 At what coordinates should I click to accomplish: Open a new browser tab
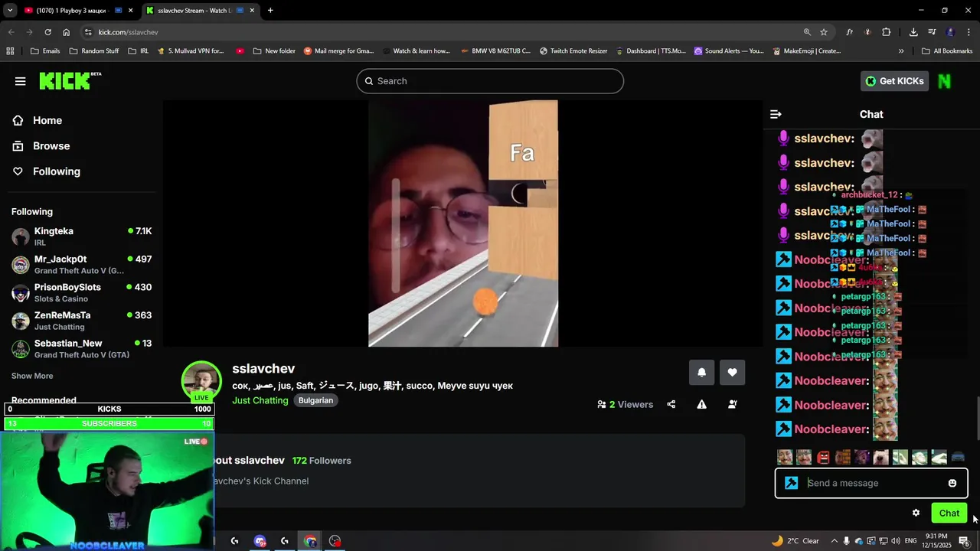pyautogui.click(x=270, y=11)
